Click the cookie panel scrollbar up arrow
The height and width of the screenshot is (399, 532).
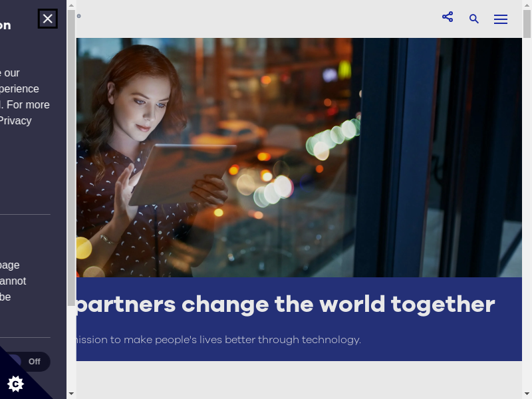pyautogui.click(x=71, y=5)
